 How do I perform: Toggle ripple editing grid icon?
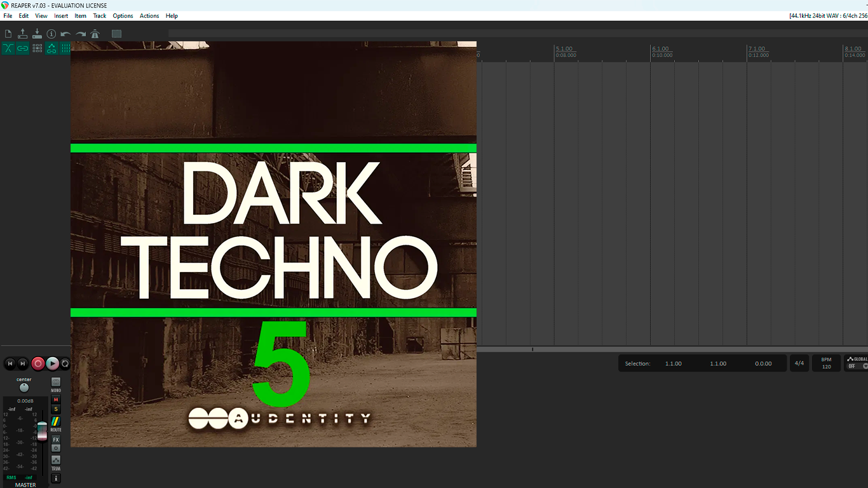coord(37,48)
